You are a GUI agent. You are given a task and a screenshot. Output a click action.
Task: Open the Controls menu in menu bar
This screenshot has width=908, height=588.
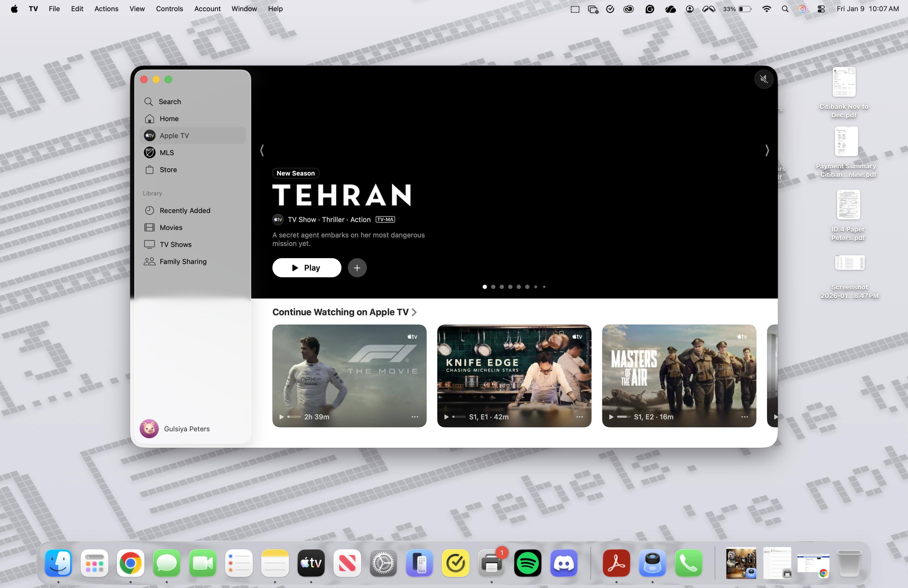click(x=169, y=9)
